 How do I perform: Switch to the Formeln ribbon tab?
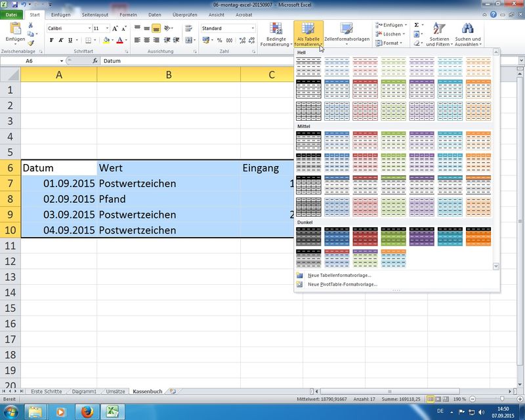(x=128, y=14)
